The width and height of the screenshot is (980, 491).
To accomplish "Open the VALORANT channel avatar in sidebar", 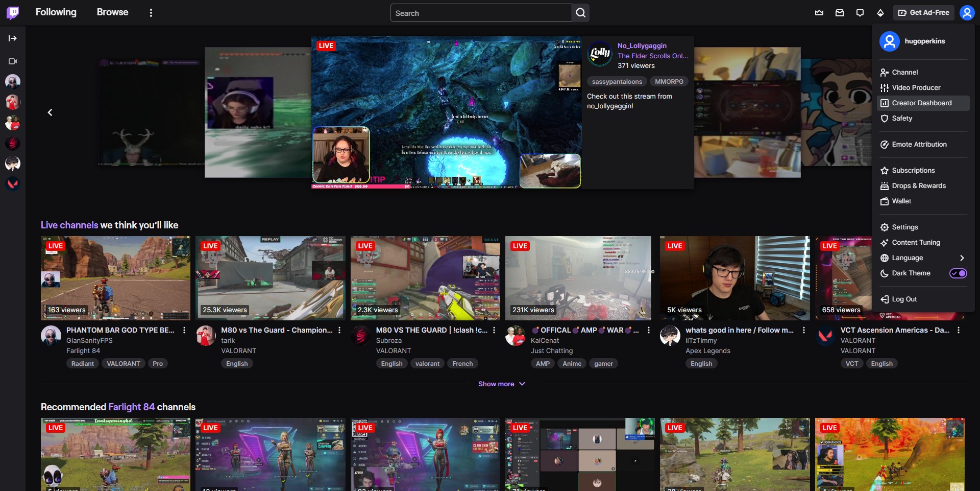I will 13,184.
